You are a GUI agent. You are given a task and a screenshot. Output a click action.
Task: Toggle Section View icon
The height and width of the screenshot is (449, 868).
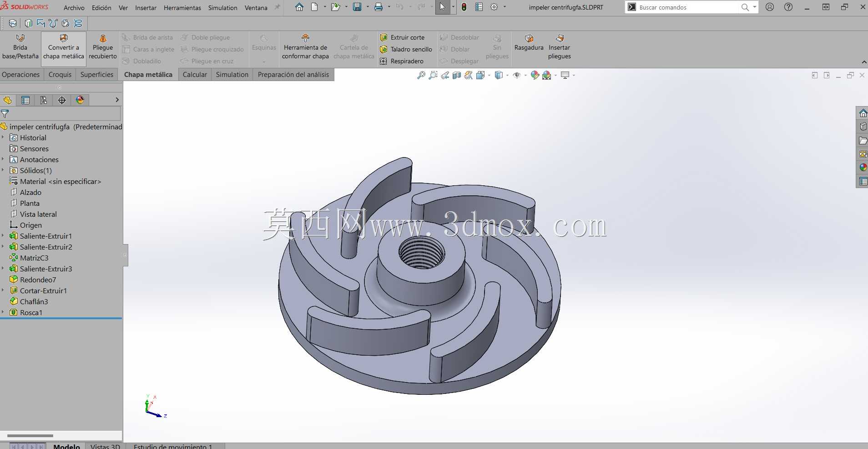coord(457,75)
